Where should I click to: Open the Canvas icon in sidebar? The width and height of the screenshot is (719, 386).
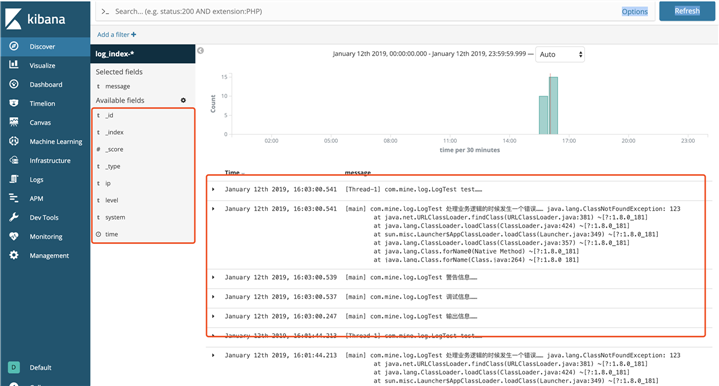pos(14,122)
